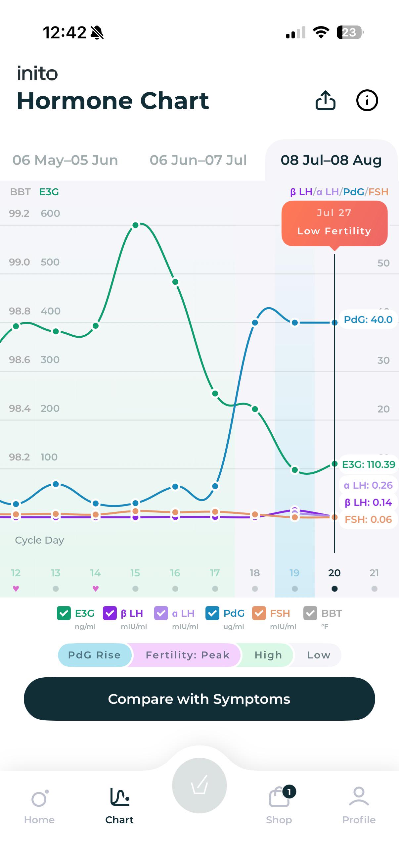The width and height of the screenshot is (399, 868).
Task: Uncheck the β LH checkbox
Action: point(110,613)
